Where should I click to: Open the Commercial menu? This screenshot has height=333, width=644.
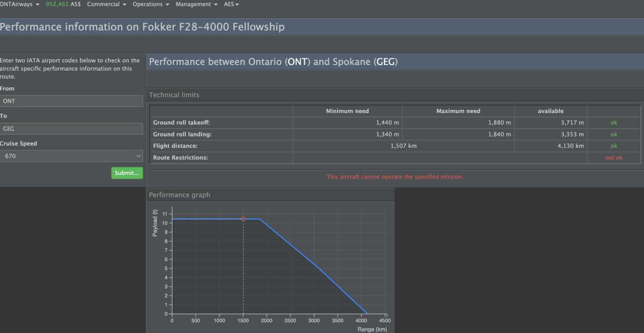106,4
